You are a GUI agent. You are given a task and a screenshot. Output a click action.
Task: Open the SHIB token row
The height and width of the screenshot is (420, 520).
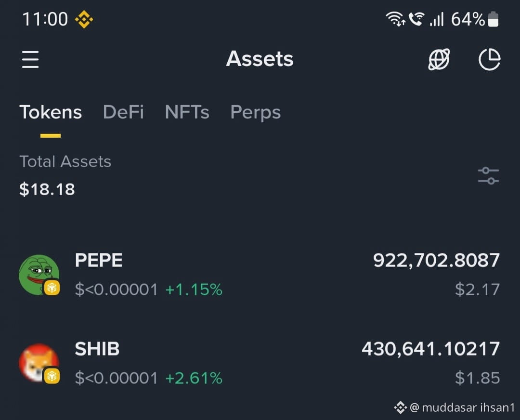point(260,363)
